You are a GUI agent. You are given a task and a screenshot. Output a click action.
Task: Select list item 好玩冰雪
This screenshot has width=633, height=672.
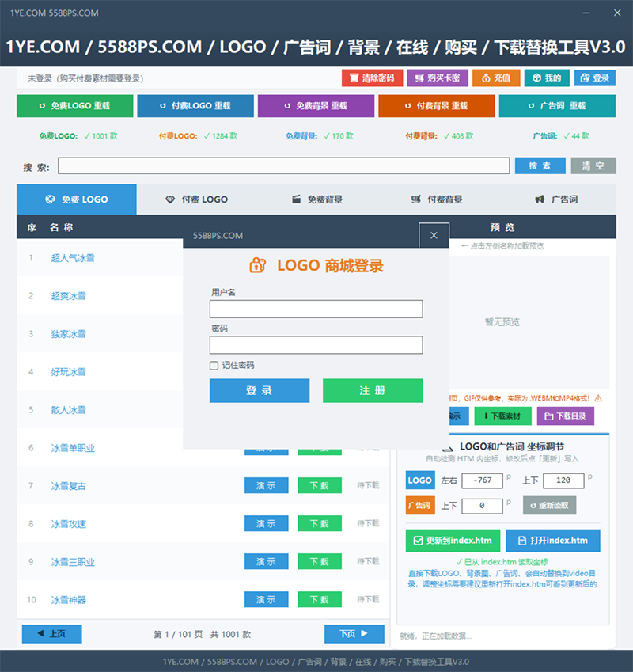pos(69,371)
